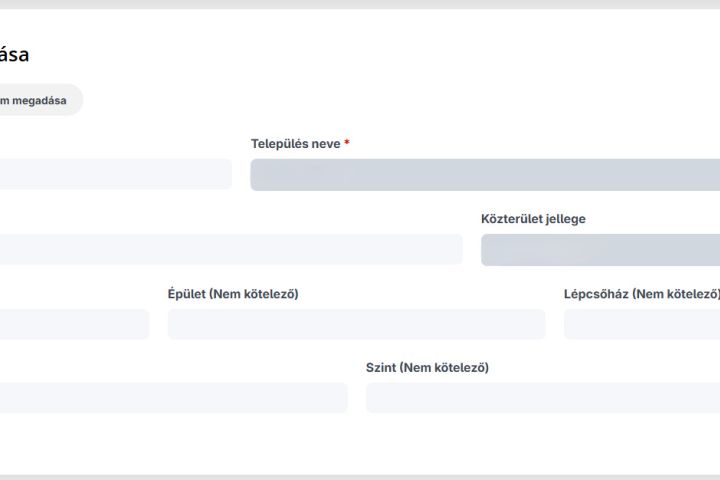Click the "Közterület jellege" label text
The image size is (720, 480).
pos(533,219)
